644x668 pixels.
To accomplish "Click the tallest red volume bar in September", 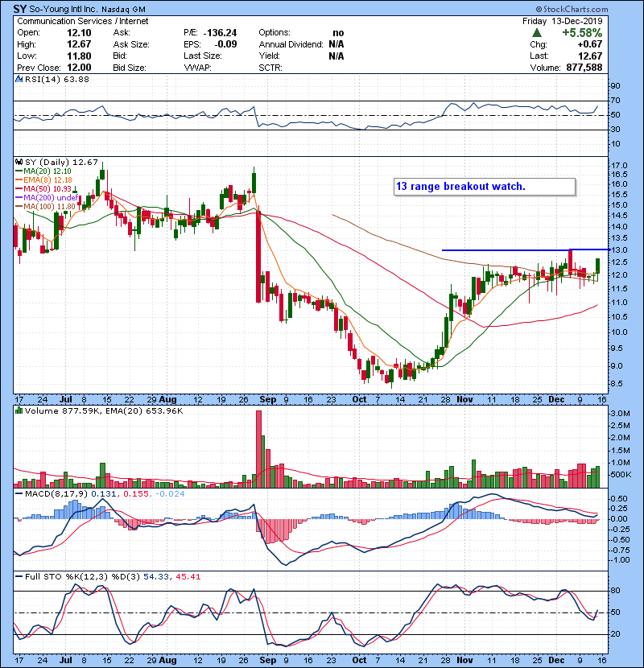I will pyautogui.click(x=258, y=449).
